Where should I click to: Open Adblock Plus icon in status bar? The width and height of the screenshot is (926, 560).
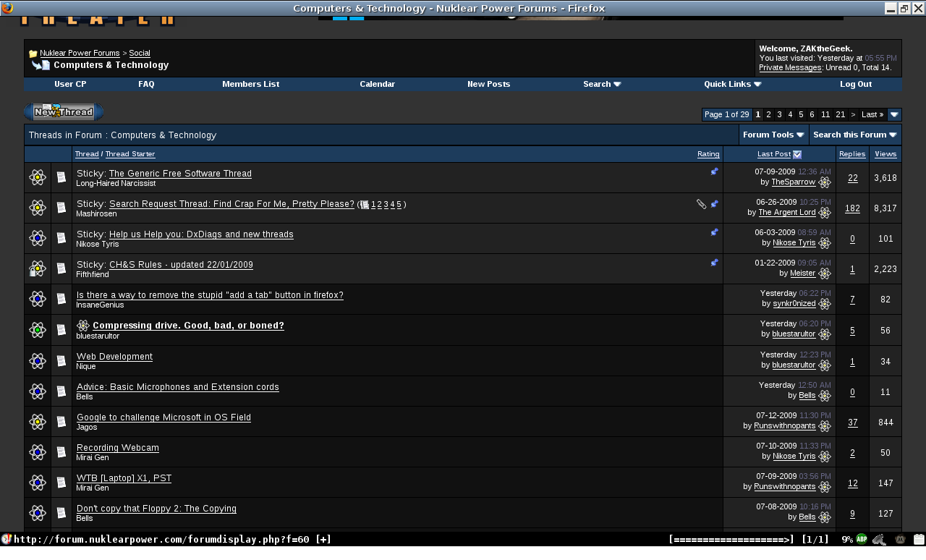862,539
